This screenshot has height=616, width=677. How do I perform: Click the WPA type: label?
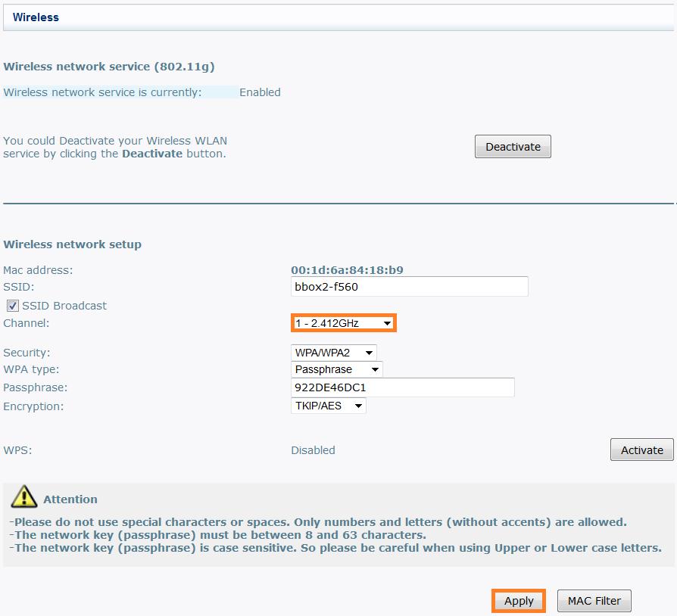(31, 369)
